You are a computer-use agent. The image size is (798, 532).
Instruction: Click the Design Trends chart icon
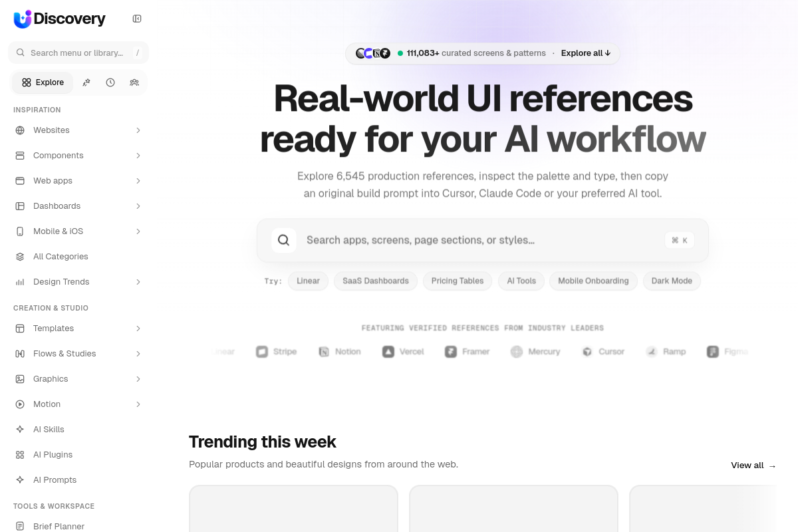click(20, 282)
